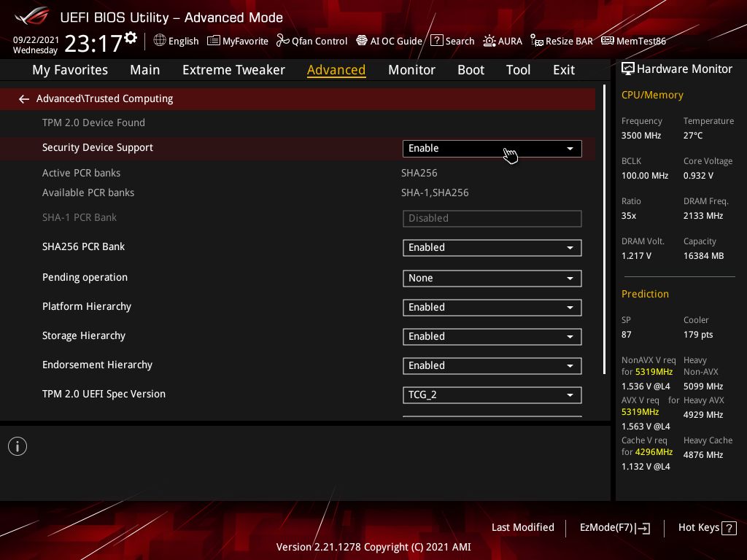Expand the Endorsement Hierarchy dropdown

click(492, 366)
